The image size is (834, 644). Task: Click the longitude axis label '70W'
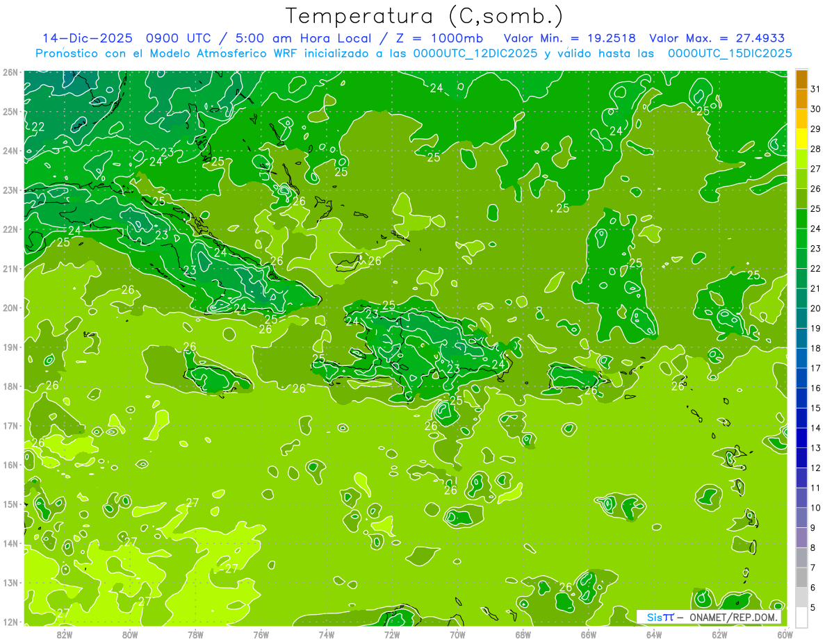pyautogui.click(x=457, y=634)
